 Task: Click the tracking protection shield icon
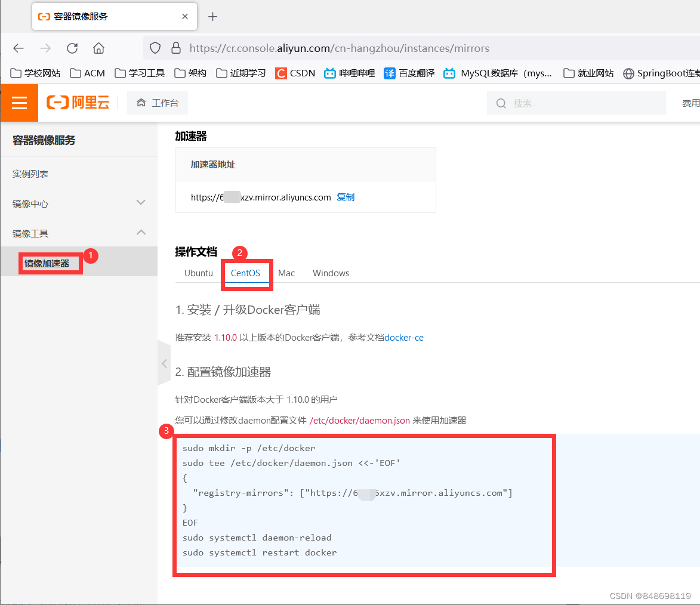tap(155, 48)
